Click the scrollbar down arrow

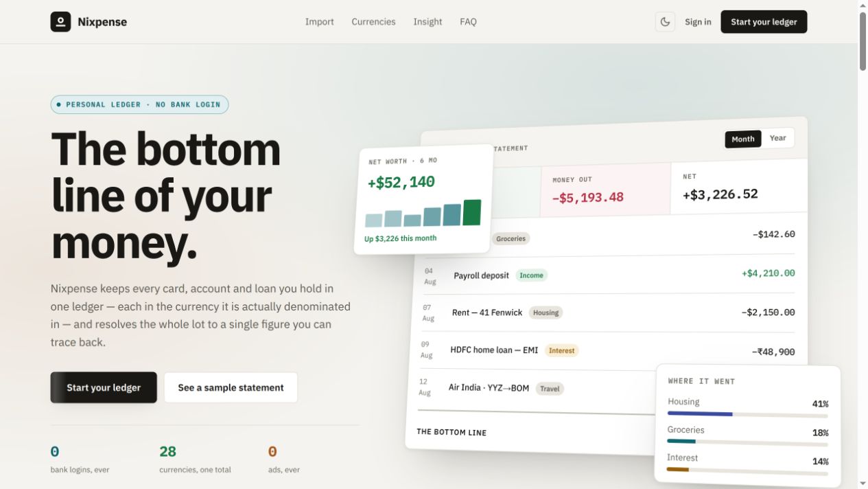point(863,484)
